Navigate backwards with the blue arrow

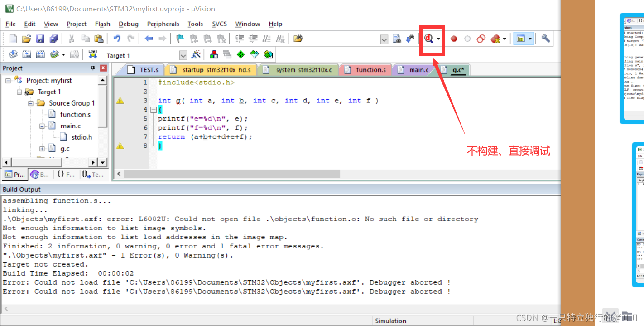coord(149,39)
